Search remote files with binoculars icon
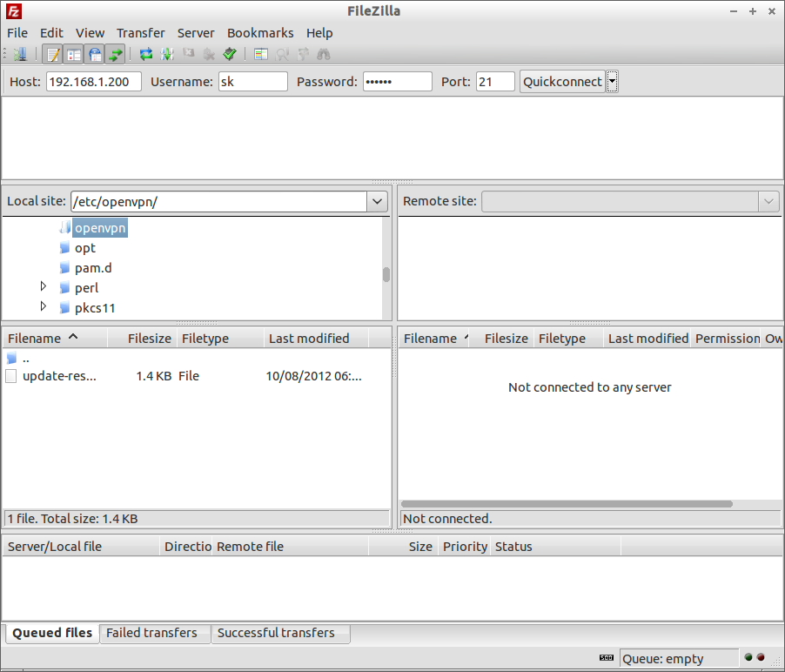The height and width of the screenshot is (672, 785). 324,54
